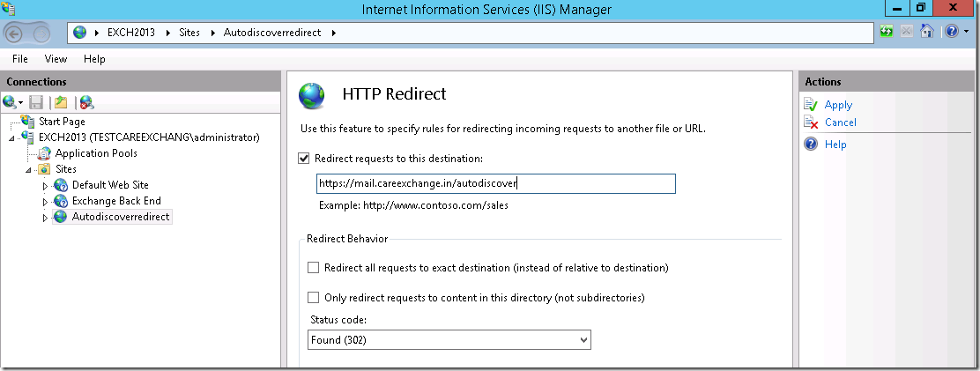This screenshot has height=371, width=980.
Task: Click Sites in the address breadcrumb
Action: pyautogui.click(x=189, y=33)
